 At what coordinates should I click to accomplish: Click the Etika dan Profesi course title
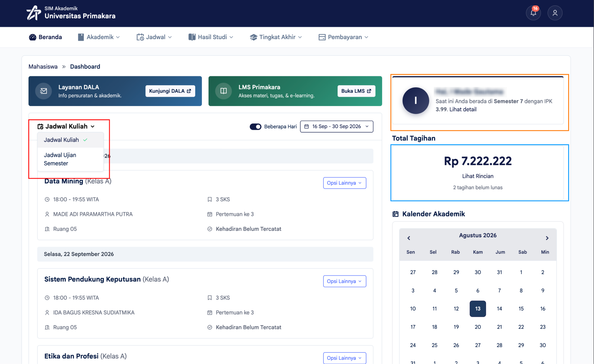coord(71,356)
